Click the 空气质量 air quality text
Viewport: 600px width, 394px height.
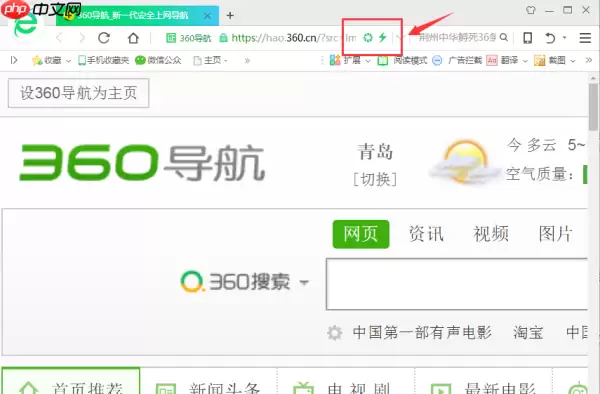point(540,174)
